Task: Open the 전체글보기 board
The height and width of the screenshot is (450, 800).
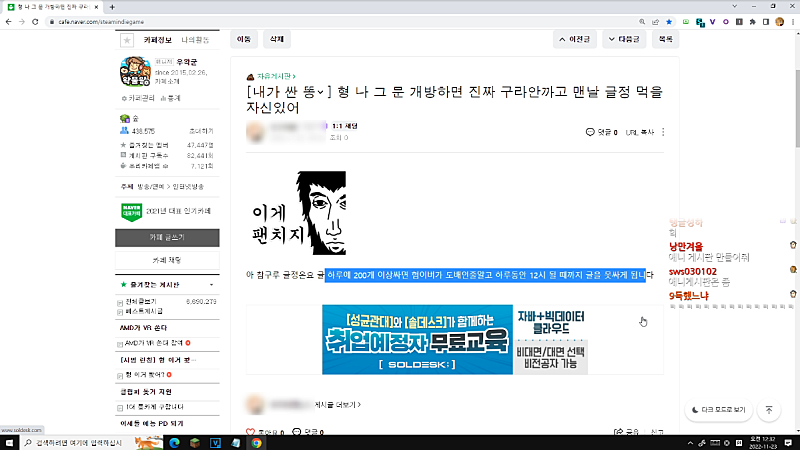Action: [141, 302]
